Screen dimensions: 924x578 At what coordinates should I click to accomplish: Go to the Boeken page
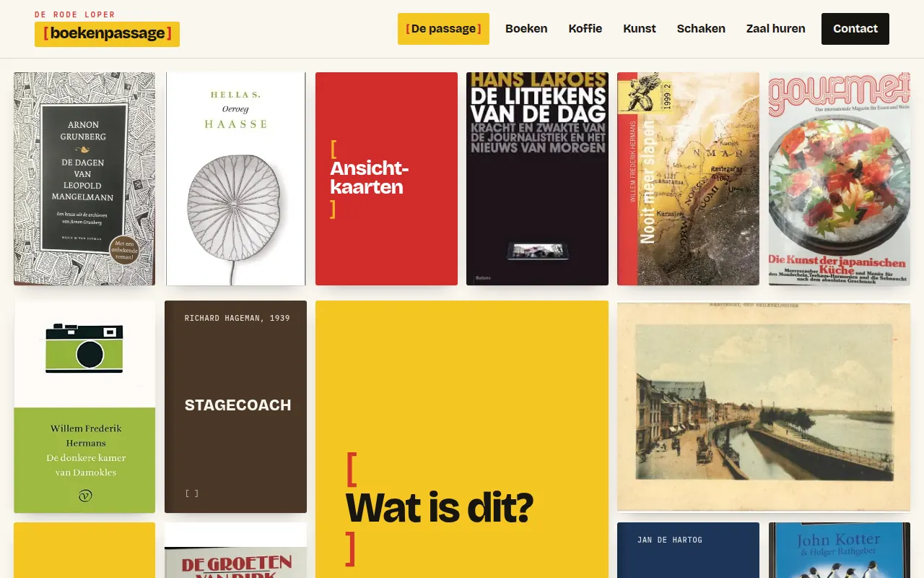[526, 29]
